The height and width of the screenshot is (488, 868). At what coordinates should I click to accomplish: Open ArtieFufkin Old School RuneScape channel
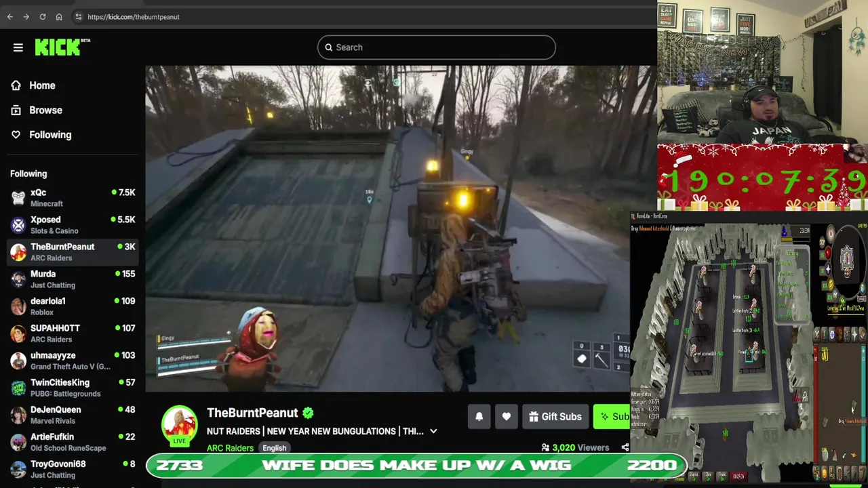pos(72,442)
